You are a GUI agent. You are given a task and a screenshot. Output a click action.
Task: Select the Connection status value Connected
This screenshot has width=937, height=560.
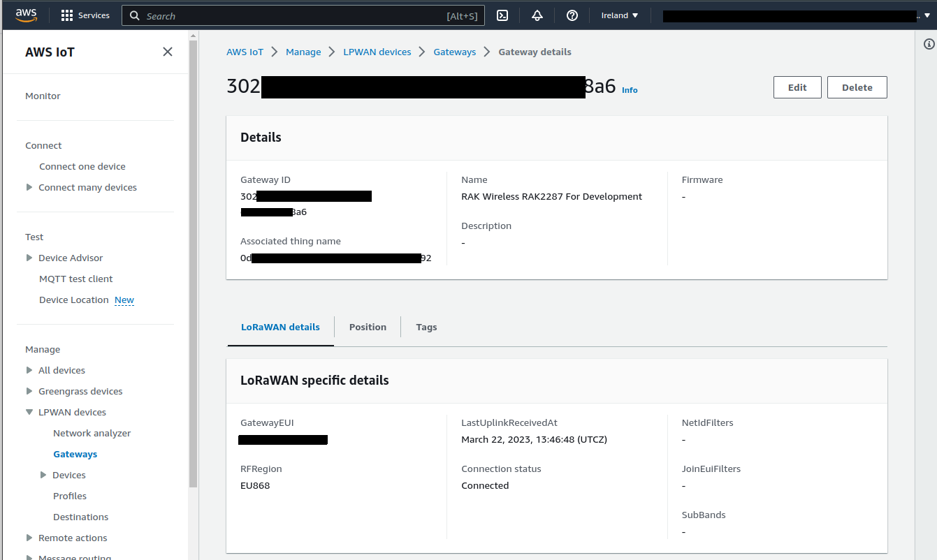tap(485, 485)
